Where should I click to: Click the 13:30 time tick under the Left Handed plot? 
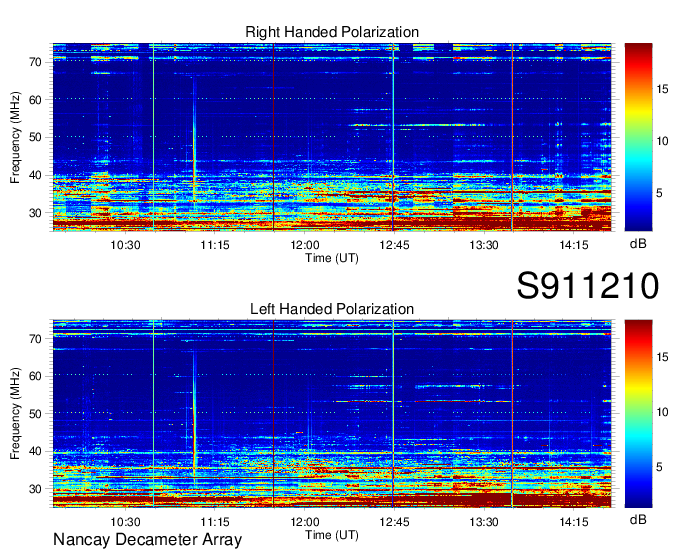click(x=484, y=522)
